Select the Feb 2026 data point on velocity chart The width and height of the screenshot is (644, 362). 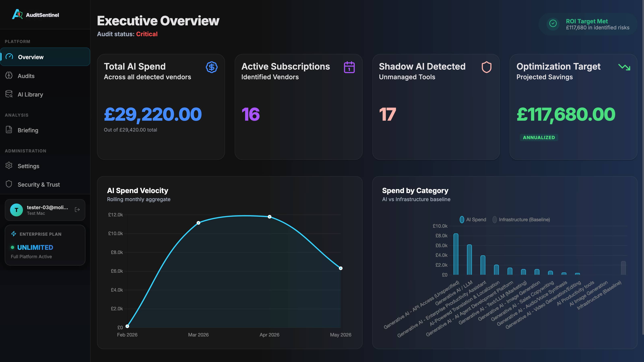pyautogui.click(x=127, y=326)
